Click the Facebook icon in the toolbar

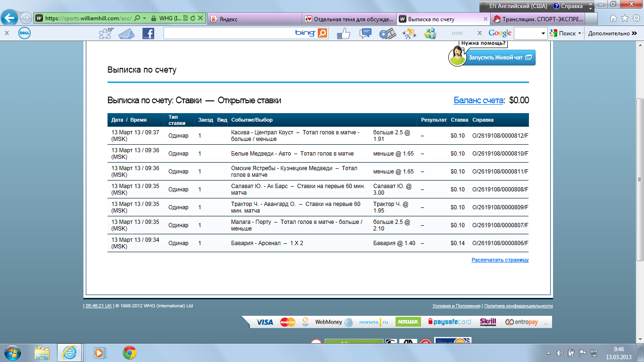(148, 33)
